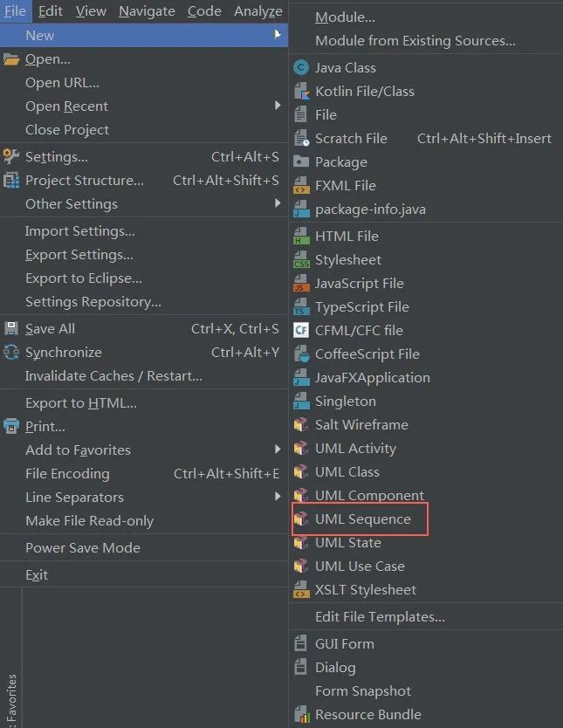
Task: Click the Java Class icon
Action: [301, 68]
